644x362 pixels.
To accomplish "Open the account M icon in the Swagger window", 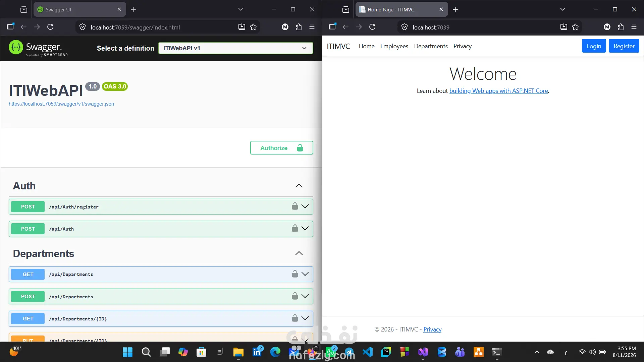I will tap(285, 27).
